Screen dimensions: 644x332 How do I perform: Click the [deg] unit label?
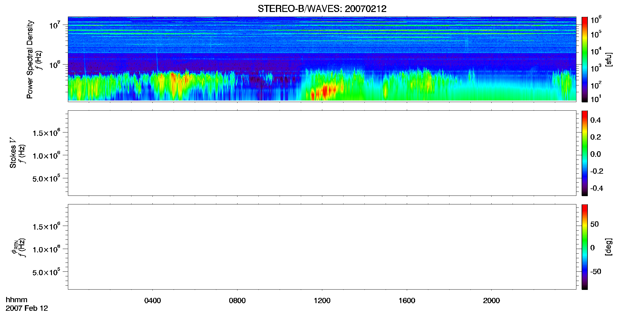pyautogui.click(x=609, y=247)
